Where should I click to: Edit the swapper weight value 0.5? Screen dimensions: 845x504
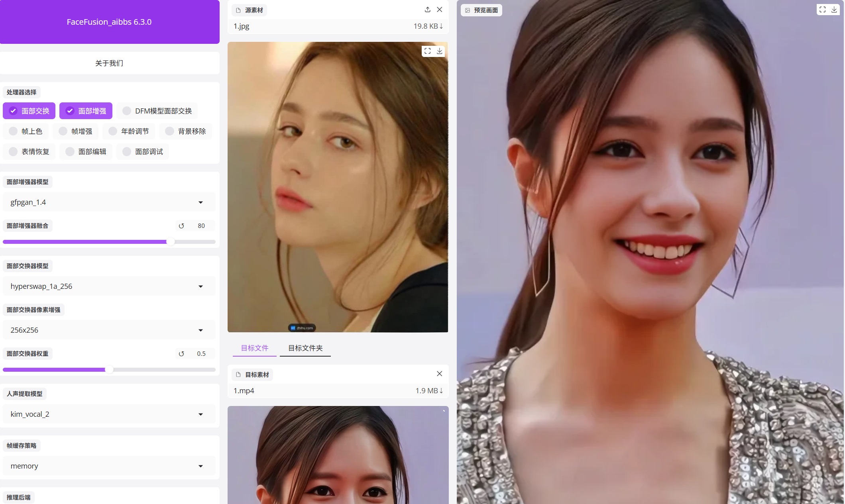[201, 354]
